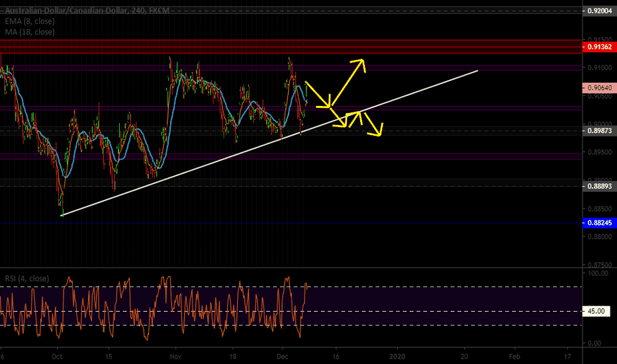Select the final downward yellow arrow drawing

tap(373, 124)
